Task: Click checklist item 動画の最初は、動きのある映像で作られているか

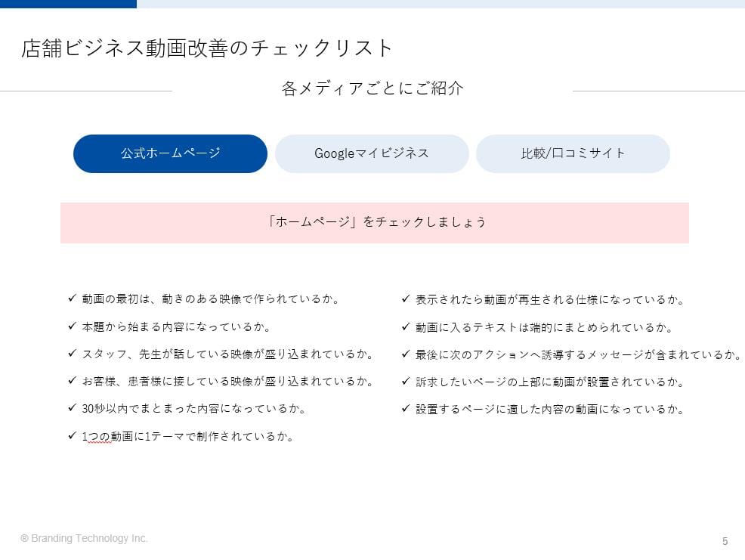Action: pos(211,299)
